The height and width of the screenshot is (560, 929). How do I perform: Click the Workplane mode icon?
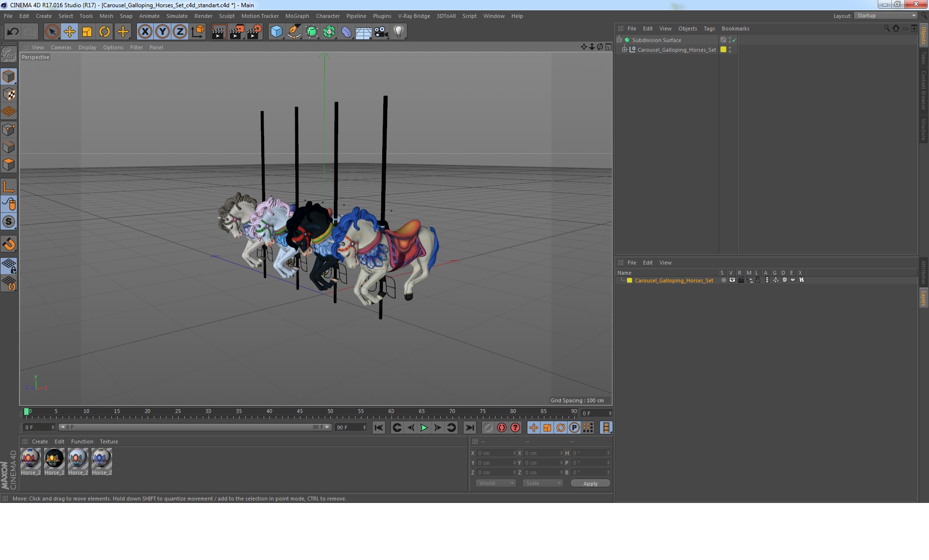pyautogui.click(x=9, y=112)
